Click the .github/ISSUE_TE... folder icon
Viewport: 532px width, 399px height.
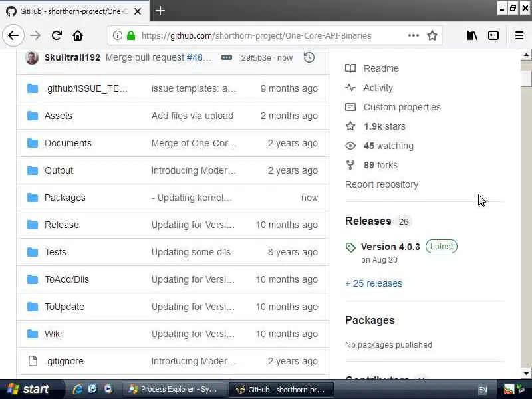tap(33, 88)
